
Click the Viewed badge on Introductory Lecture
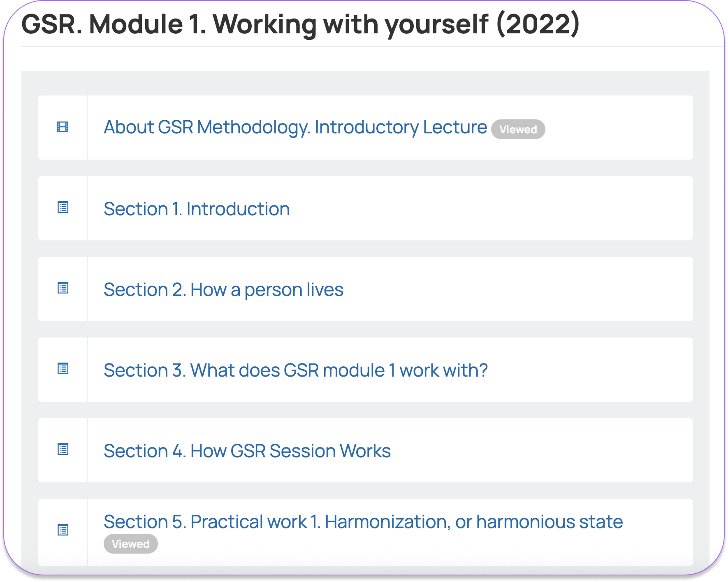pos(518,130)
